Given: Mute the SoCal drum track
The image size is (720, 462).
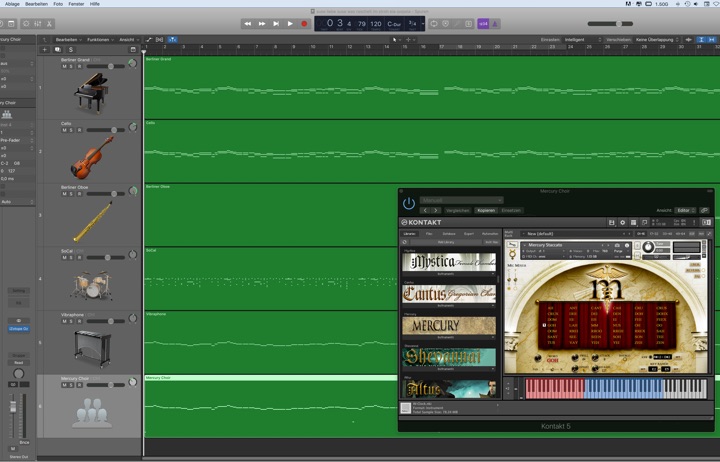Looking at the screenshot, I should [64, 258].
